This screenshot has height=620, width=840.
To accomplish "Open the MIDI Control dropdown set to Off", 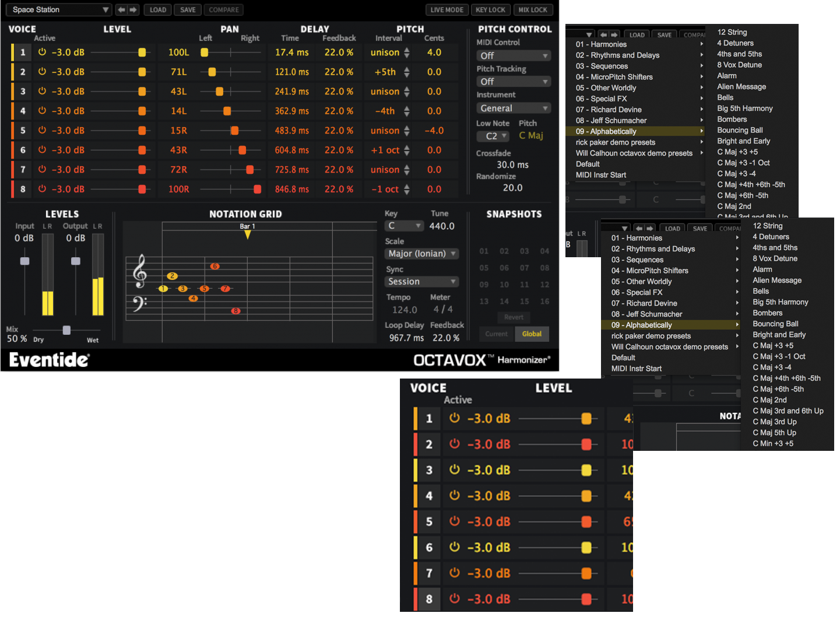I will [x=513, y=55].
